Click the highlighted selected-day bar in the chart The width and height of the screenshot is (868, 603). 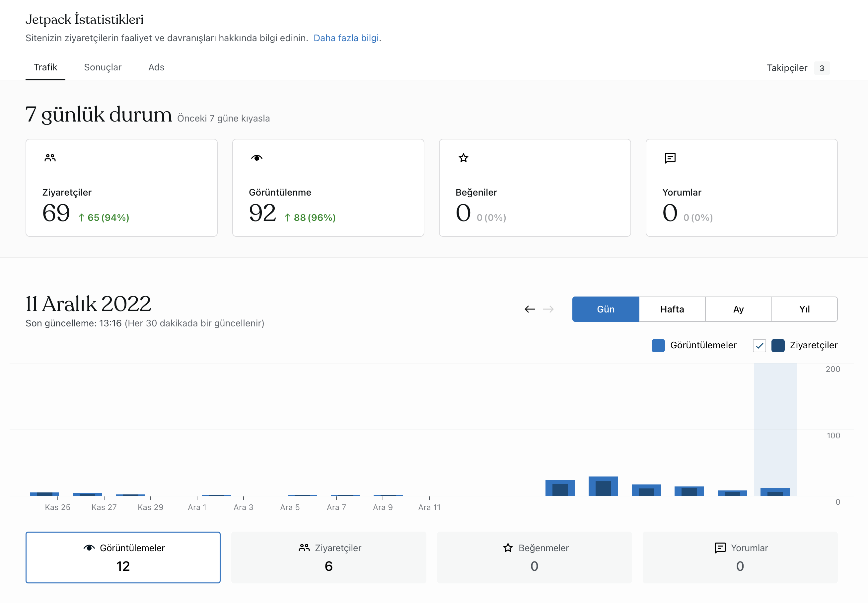[x=775, y=491]
